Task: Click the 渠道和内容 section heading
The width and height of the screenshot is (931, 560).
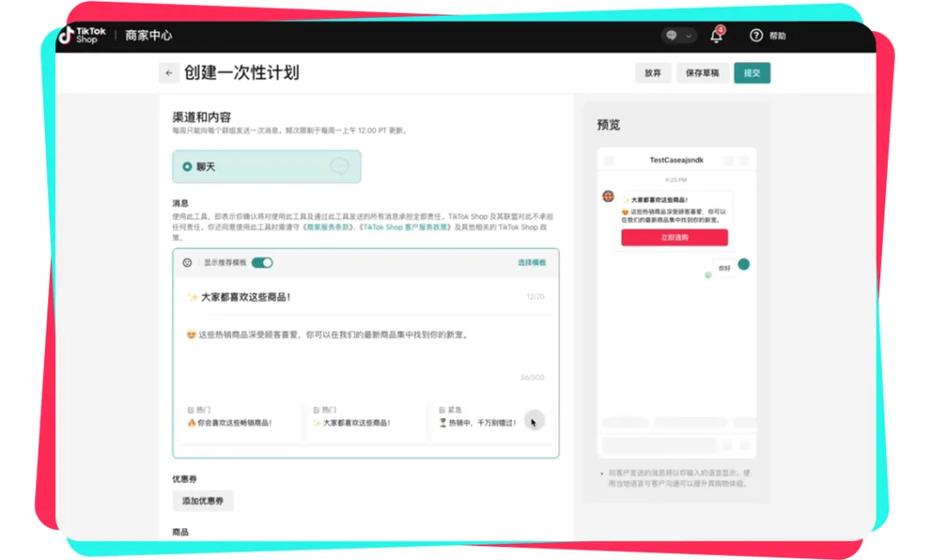Action: (202, 117)
